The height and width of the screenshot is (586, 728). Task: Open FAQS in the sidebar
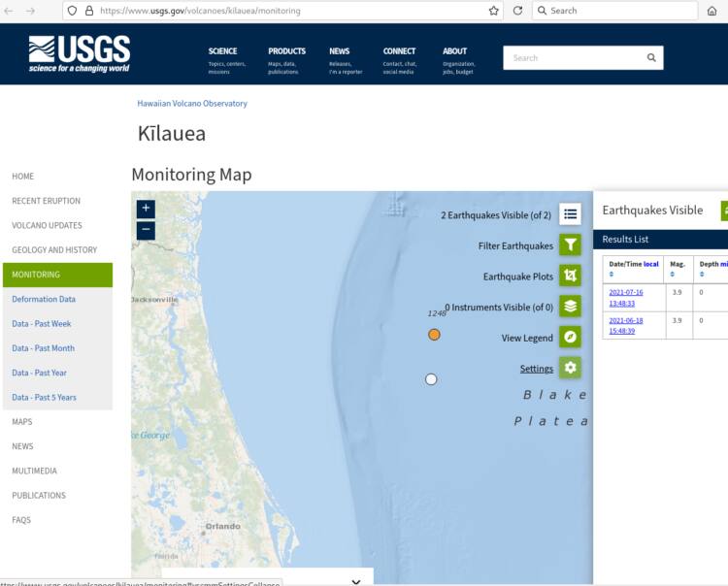point(21,520)
